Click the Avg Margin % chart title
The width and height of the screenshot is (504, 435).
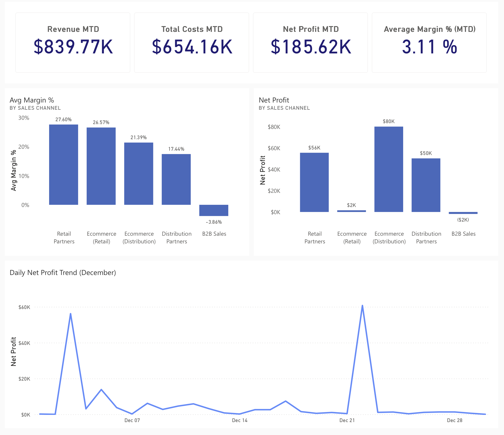tap(32, 100)
